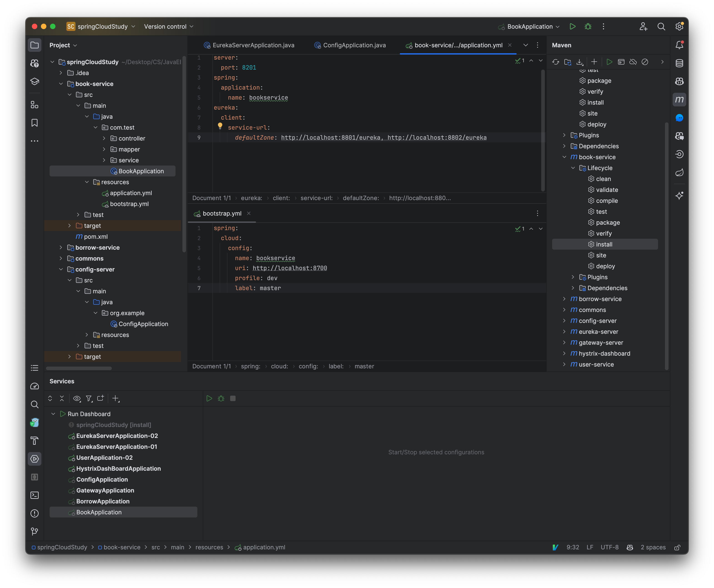The image size is (714, 588).
Task: Change line separator from LF in status bar
Action: coord(590,547)
